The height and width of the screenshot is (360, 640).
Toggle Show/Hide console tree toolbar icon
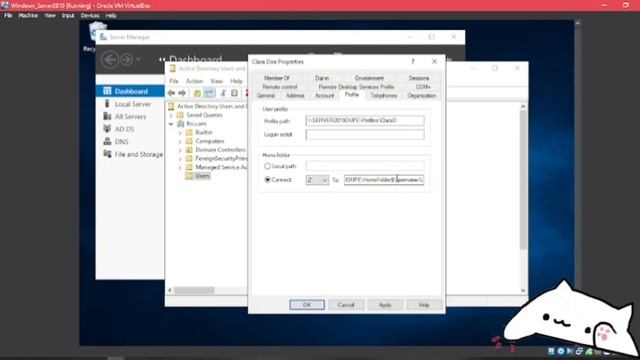[x=209, y=93]
